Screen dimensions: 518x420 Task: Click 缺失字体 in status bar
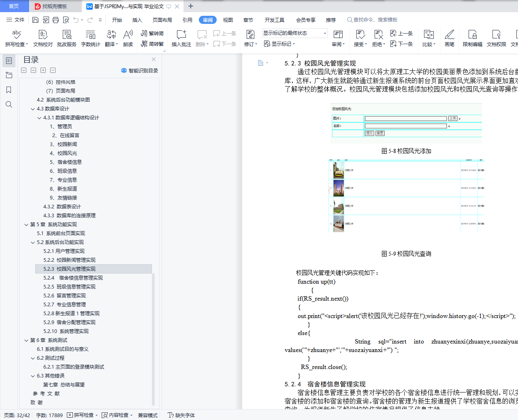click(181, 415)
